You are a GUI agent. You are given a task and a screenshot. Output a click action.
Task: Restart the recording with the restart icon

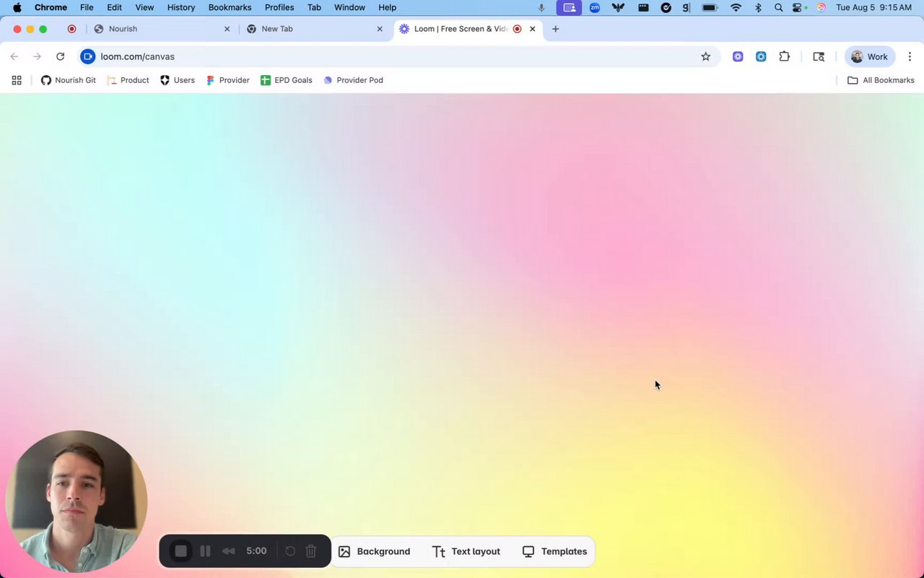(x=290, y=551)
